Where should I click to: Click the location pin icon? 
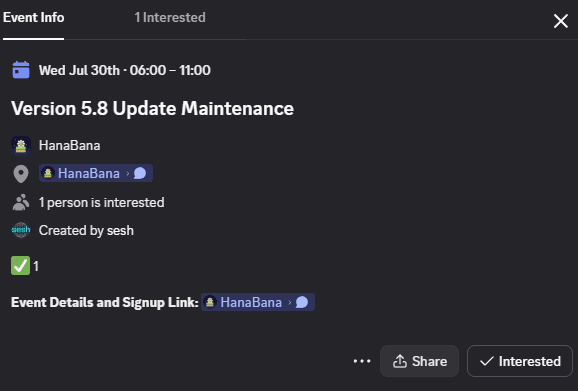tap(21, 174)
